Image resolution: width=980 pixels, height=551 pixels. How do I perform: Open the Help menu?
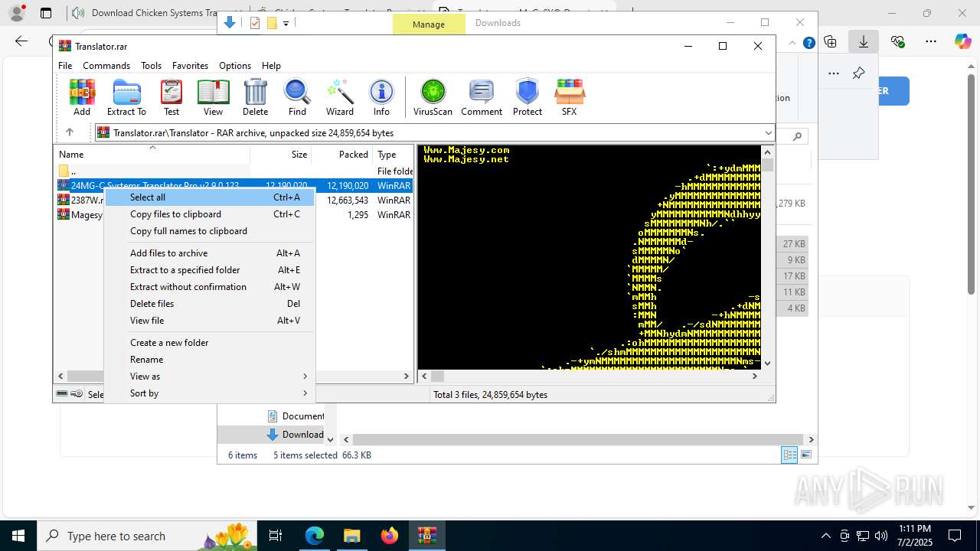[x=271, y=66]
